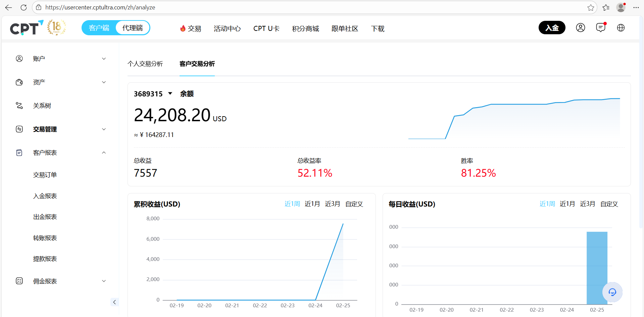Image resolution: width=644 pixels, height=317 pixels.
Task: Expand the 交易管理 menu chevron
Action: point(104,129)
